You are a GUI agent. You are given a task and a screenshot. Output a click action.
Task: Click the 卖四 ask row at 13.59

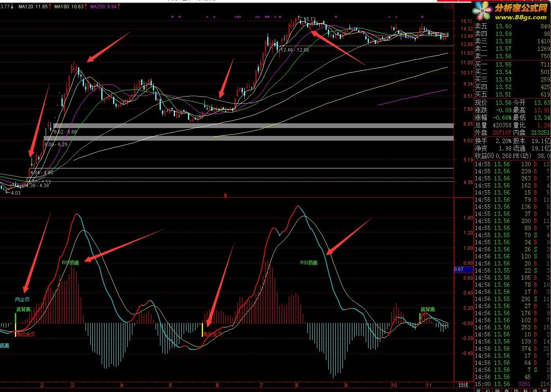[x=512, y=34]
